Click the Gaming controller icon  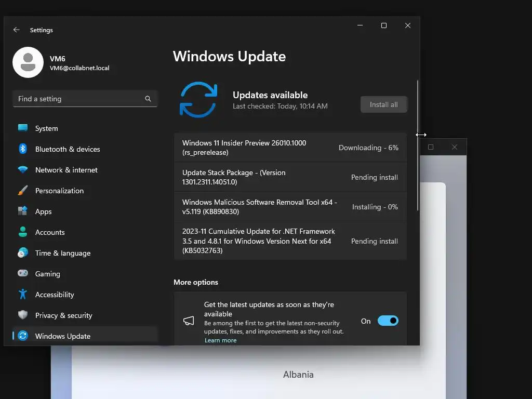[x=23, y=273]
